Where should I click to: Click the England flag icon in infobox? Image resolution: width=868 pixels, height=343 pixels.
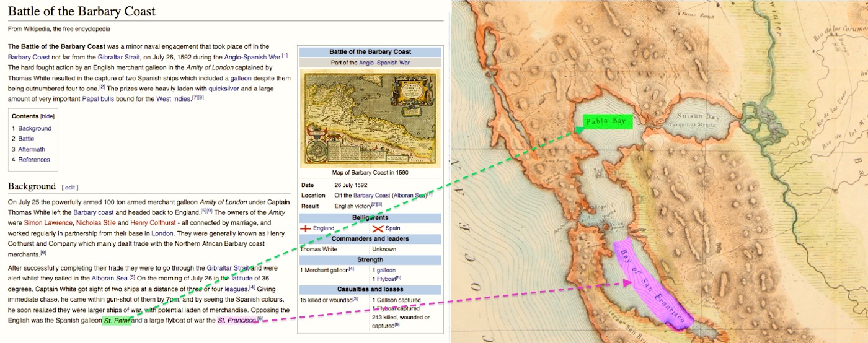tap(306, 228)
